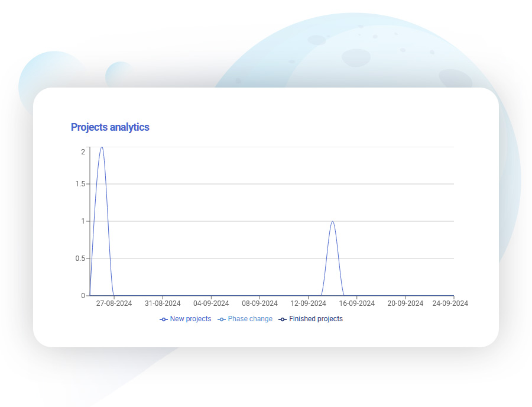Click the 31-08-2024 axis date label
Image resolution: width=532 pixels, height=407 pixels.
(x=163, y=303)
